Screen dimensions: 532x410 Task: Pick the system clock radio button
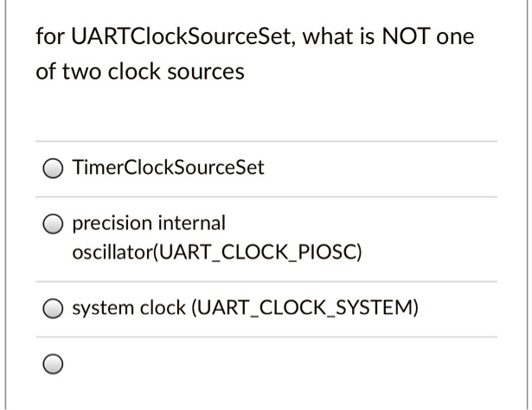click(53, 308)
